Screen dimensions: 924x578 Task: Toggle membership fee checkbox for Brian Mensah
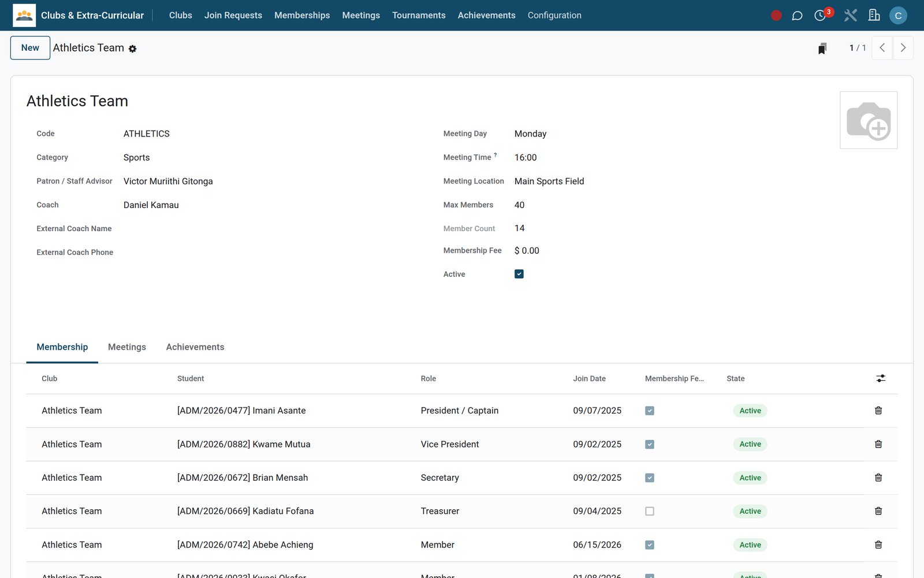point(650,478)
